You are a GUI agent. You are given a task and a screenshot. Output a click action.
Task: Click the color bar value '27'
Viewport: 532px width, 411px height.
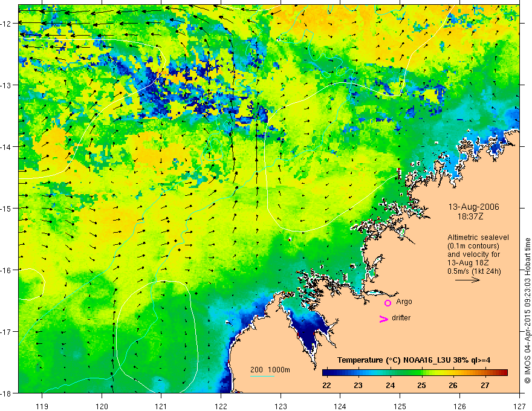[485, 385]
